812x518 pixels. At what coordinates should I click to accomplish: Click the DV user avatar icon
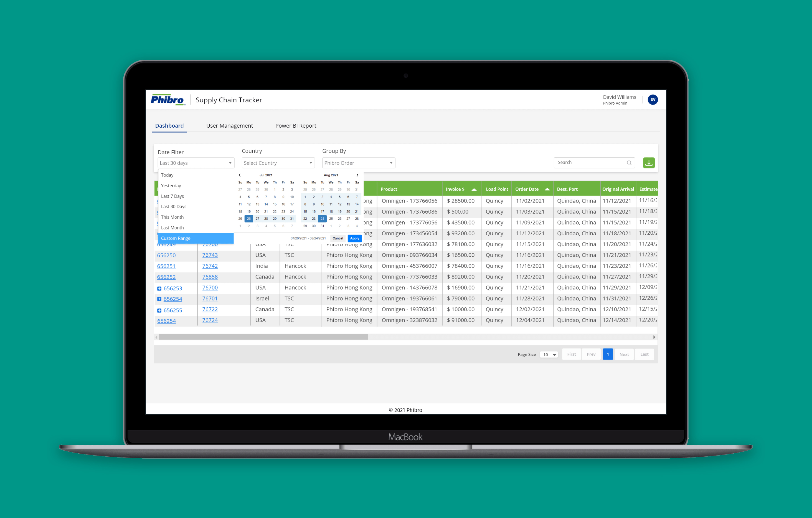(x=653, y=100)
